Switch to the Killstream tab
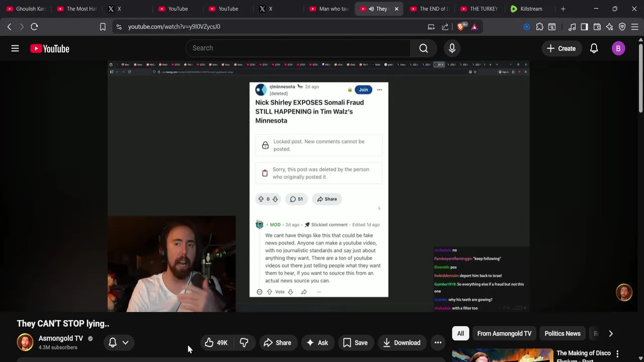This screenshot has height=362, width=644. (529, 9)
